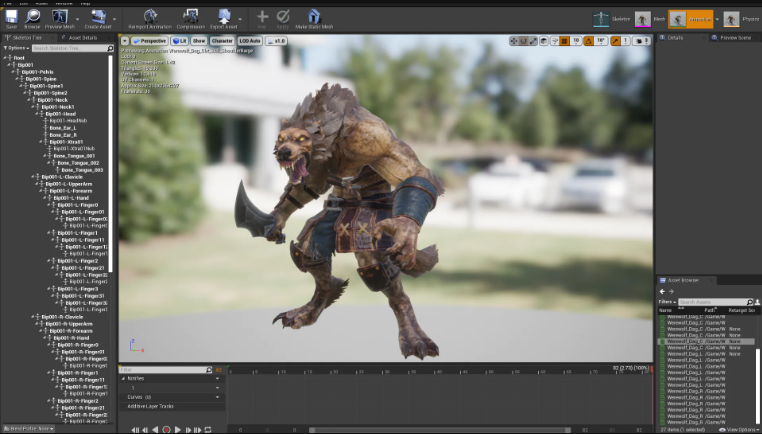Open the Curves track dropdown

(217, 397)
